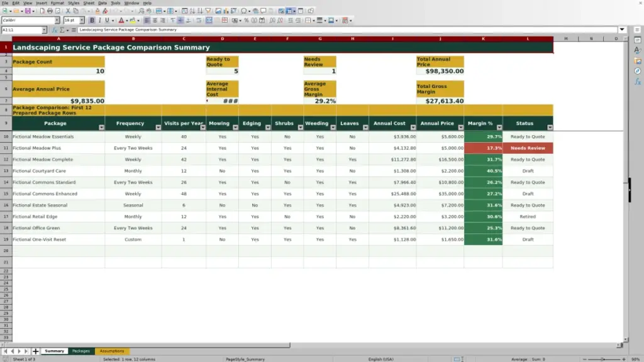Toggle Freeze Rows and Columns
The image size is (644, 362).
[x=289, y=11]
